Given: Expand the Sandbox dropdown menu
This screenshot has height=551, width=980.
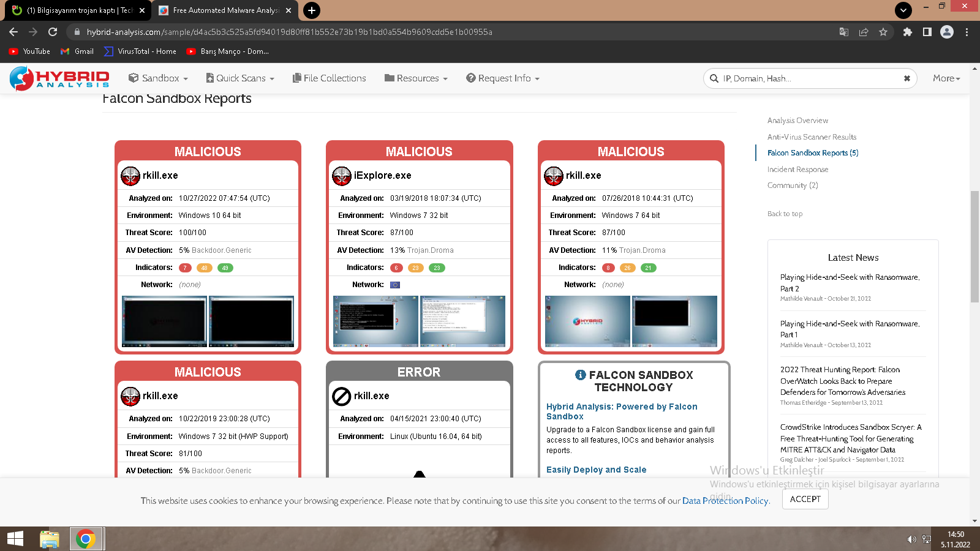Looking at the screenshot, I should [158, 78].
